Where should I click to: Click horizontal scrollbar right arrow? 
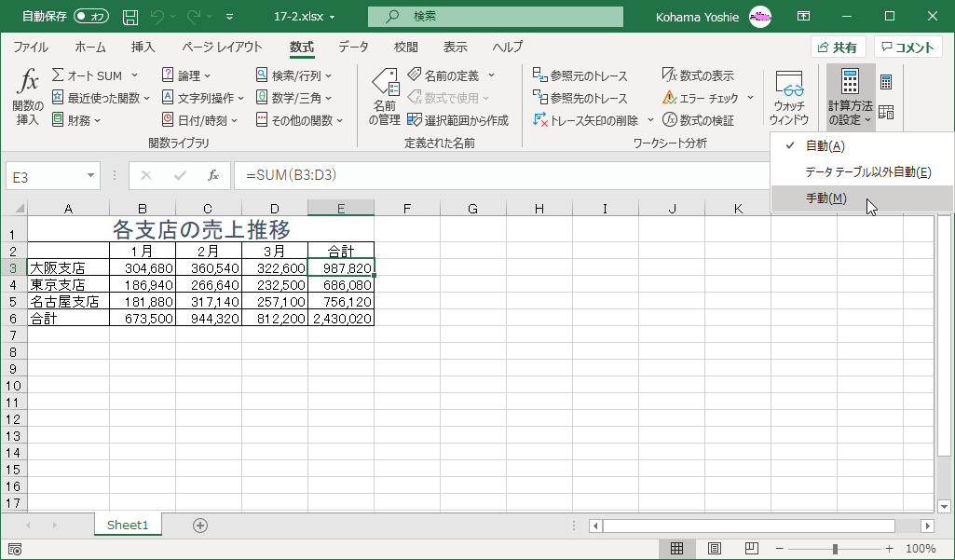927,526
